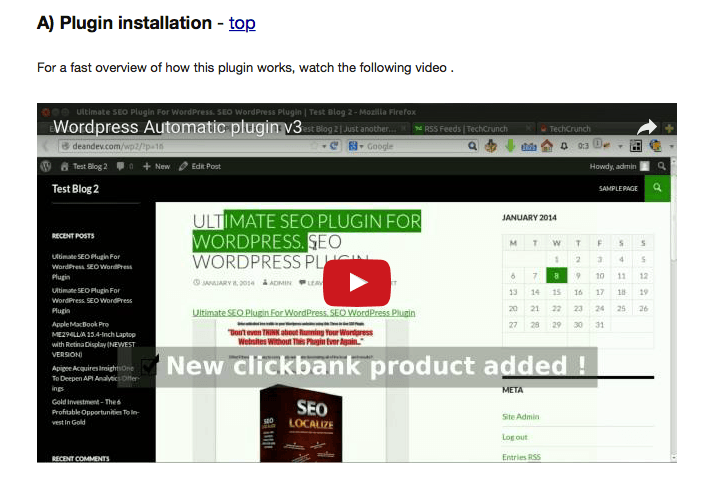Viewport: 702px width, 479px height.
Task: Click the WordPress logo in admin bar
Action: 46,166
